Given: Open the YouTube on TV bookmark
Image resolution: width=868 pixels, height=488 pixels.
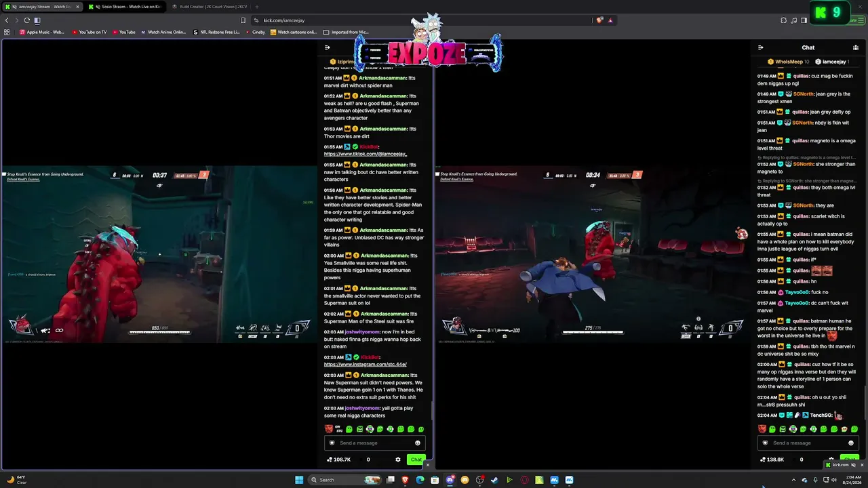Looking at the screenshot, I should [x=89, y=32].
